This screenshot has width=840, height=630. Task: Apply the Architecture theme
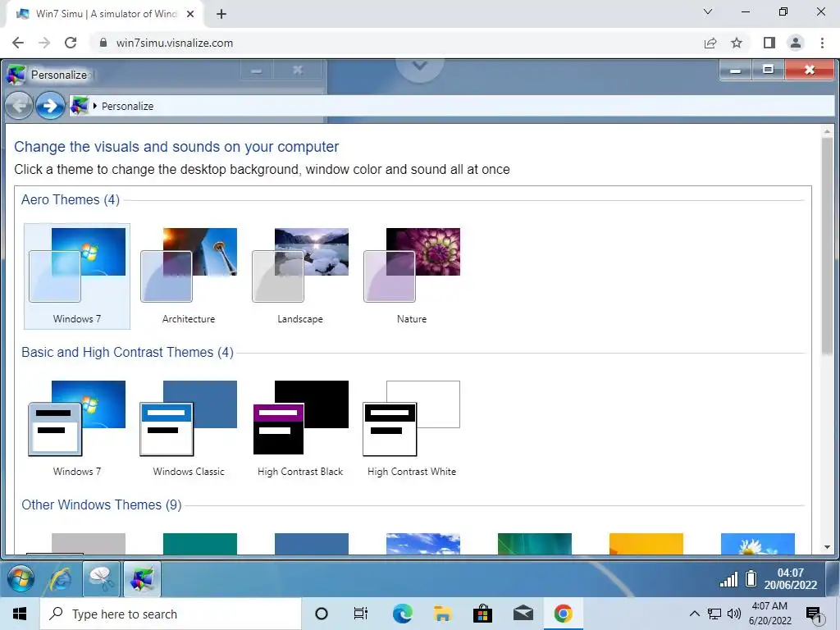(x=189, y=276)
